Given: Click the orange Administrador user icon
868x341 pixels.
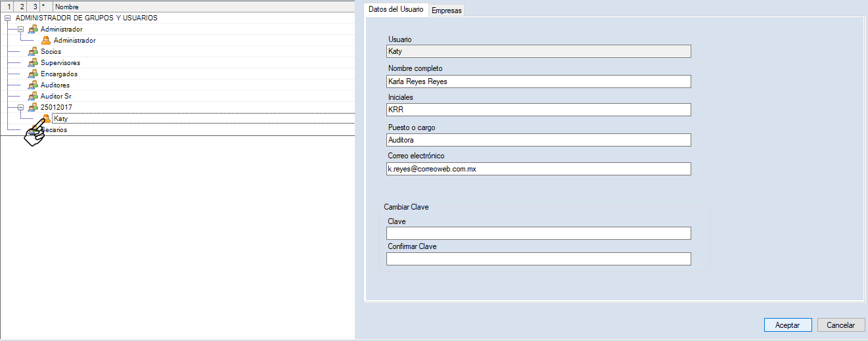Looking at the screenshot, I should pyautogui.click(x=46, y=41).
